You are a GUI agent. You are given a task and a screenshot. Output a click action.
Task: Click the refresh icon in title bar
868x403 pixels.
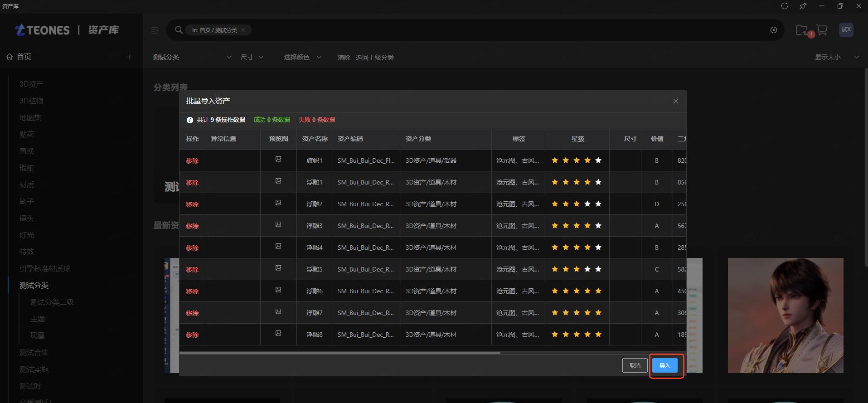click(x=785, y=6)
